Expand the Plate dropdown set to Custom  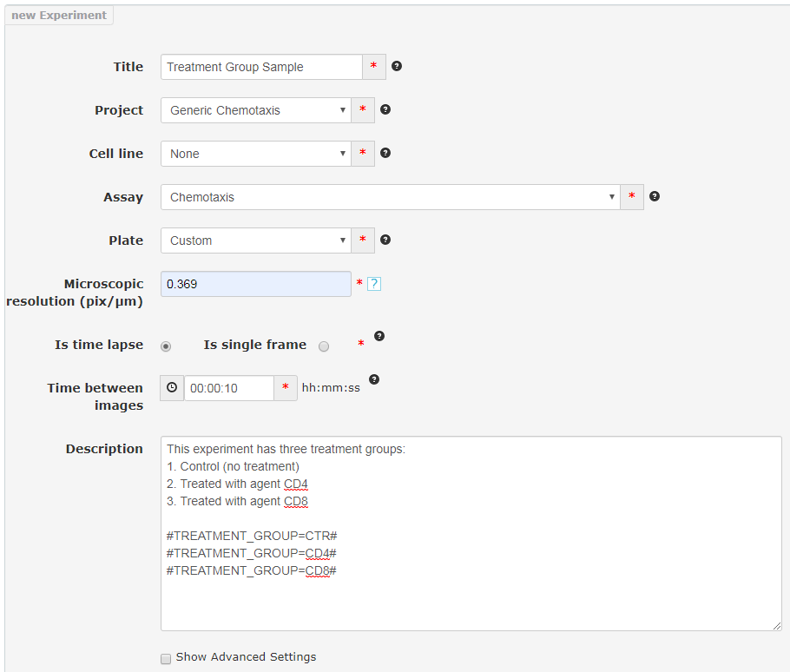point(256,240)
